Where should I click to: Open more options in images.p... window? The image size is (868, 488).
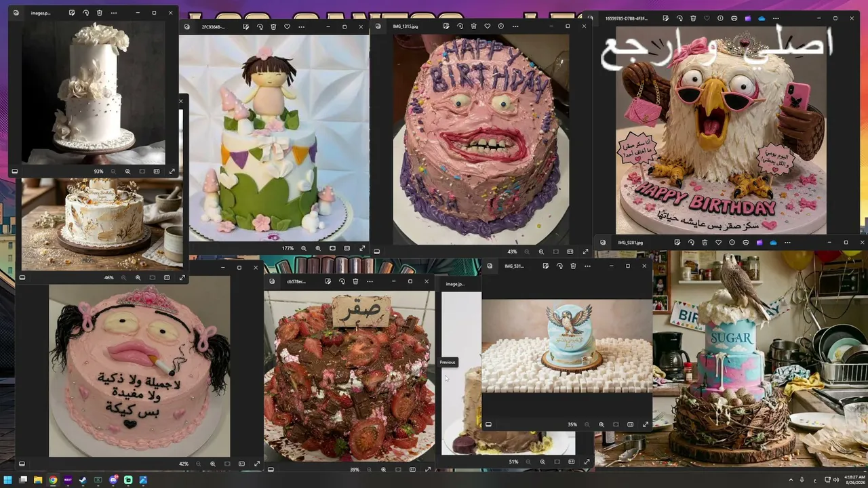(x=113, y=13)
